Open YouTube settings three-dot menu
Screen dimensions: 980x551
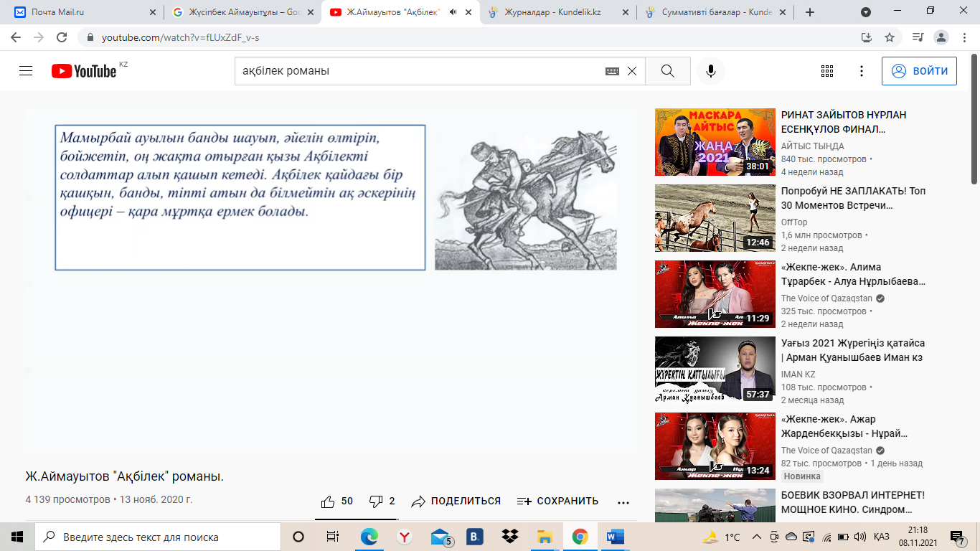tap(862, 71)
